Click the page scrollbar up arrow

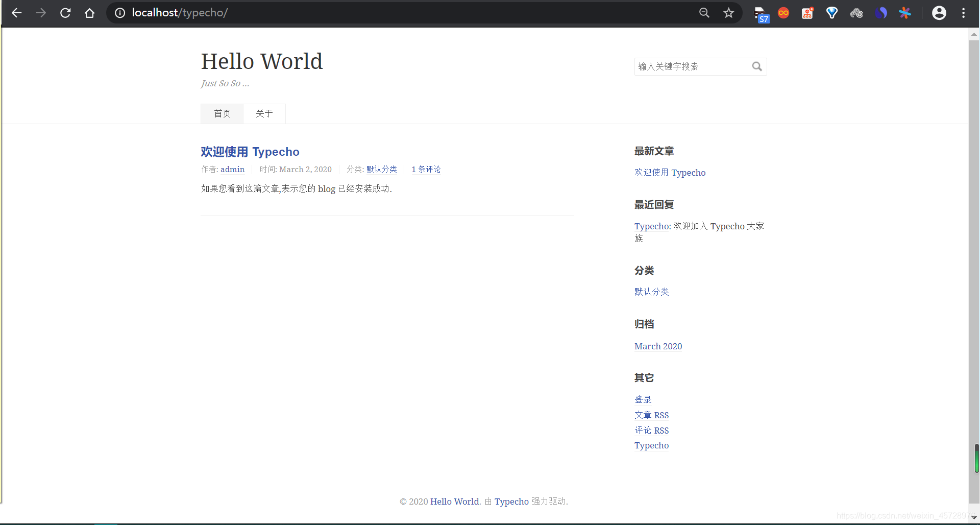click(974, 35)
